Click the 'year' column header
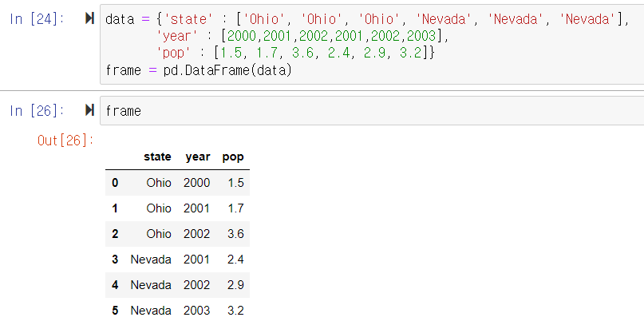The width and height of the screenshot is (644, 329). 198,157
